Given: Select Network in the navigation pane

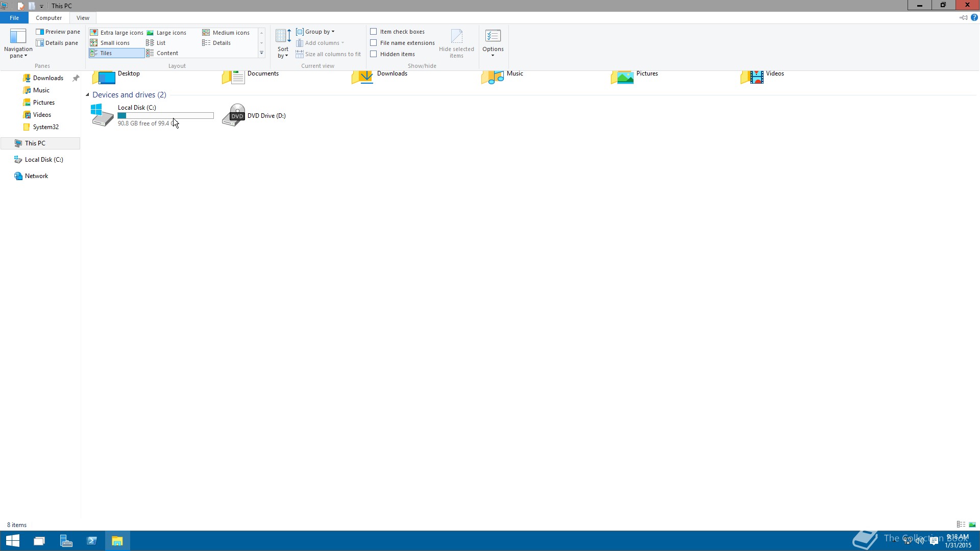Looking at the screenshot, I should coord(36,176).
